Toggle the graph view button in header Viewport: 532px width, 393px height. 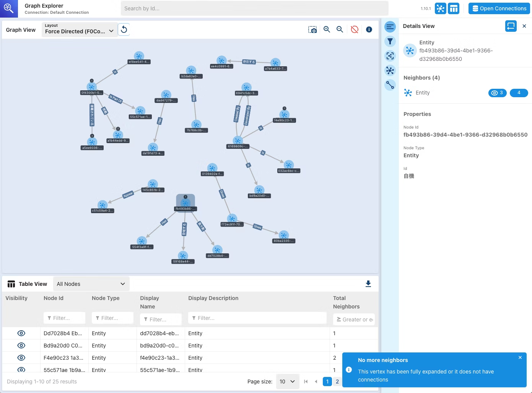pos(441,8)
